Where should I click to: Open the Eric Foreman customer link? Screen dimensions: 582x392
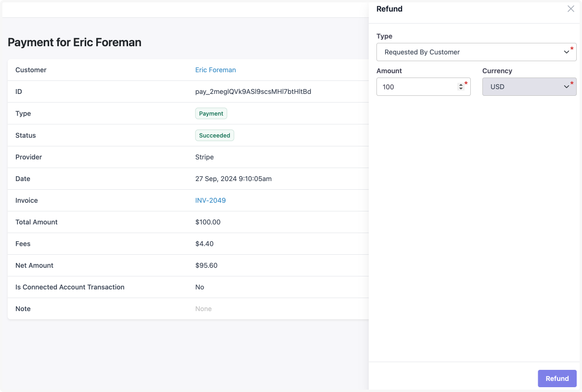pyautogui.click(x=215, y=70)
